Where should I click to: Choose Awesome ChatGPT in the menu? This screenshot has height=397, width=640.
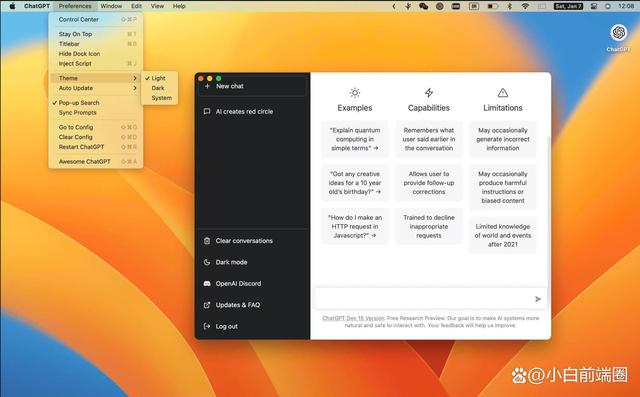coord(96,162)
